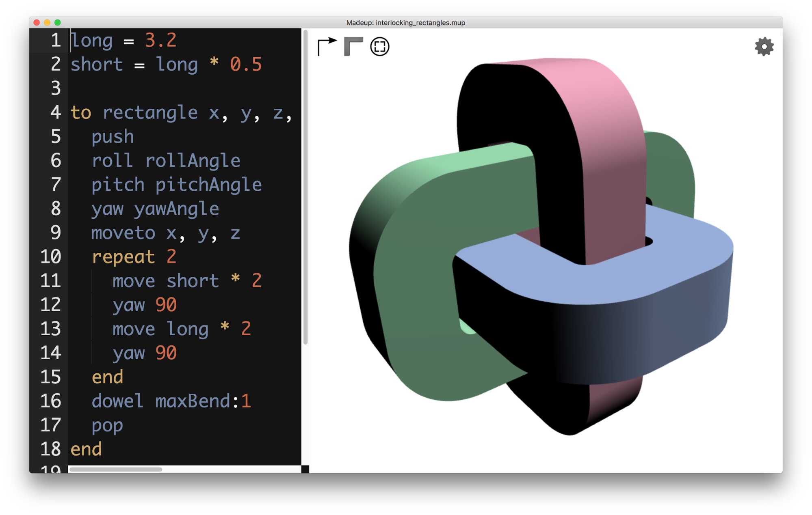Click the 'repeat 2' keyword on line 10

(x=123, y=257)
